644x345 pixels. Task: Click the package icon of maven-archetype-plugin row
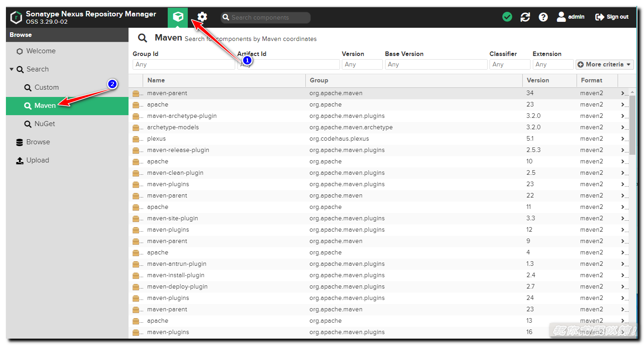pyautogui.click(x=136, y=116)
